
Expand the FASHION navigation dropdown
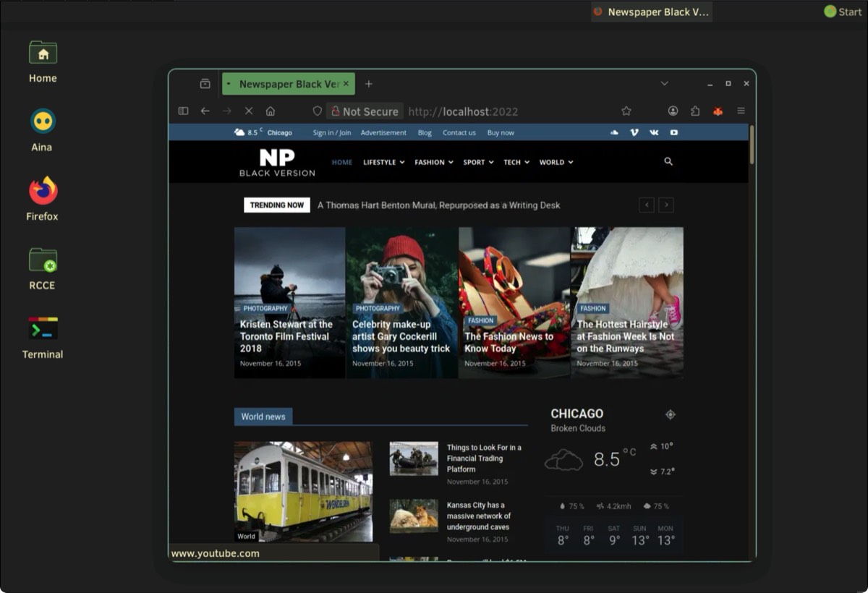[x=433, y=162]
